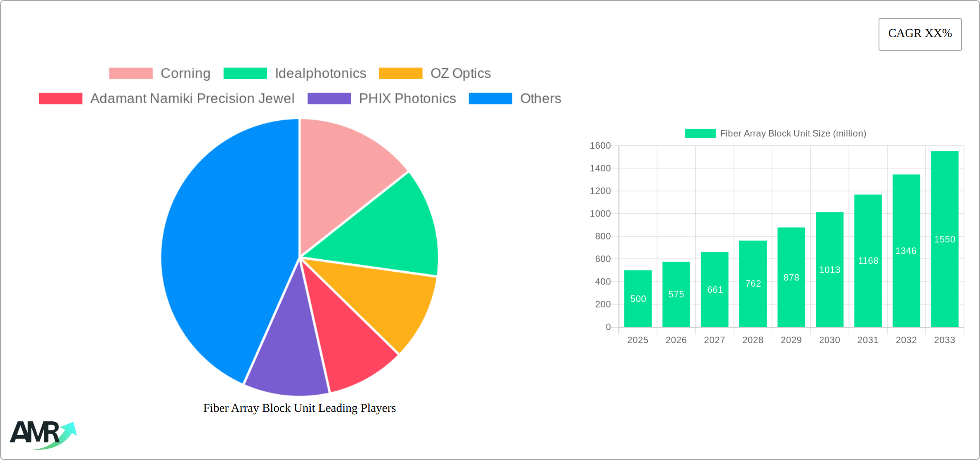Select the red Adamant Namiki legend swatch
This screenshot has height=460, width=980.
[60, 98]
